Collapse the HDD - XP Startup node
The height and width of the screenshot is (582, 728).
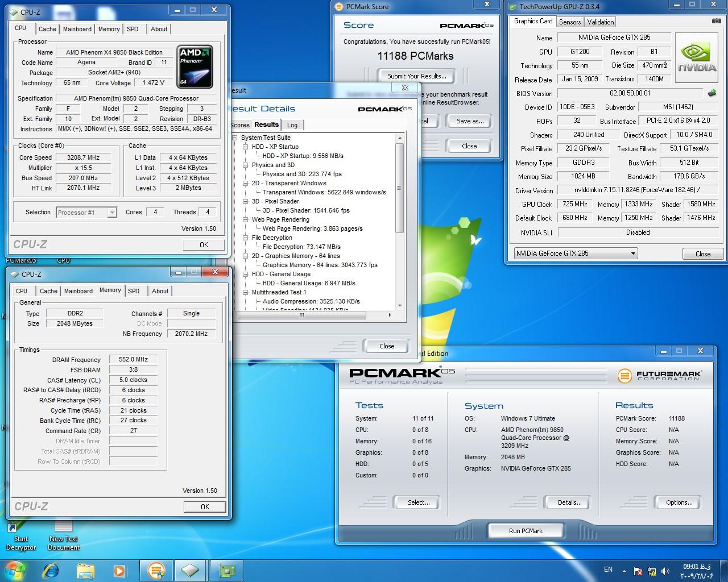[x=246, y=147]
